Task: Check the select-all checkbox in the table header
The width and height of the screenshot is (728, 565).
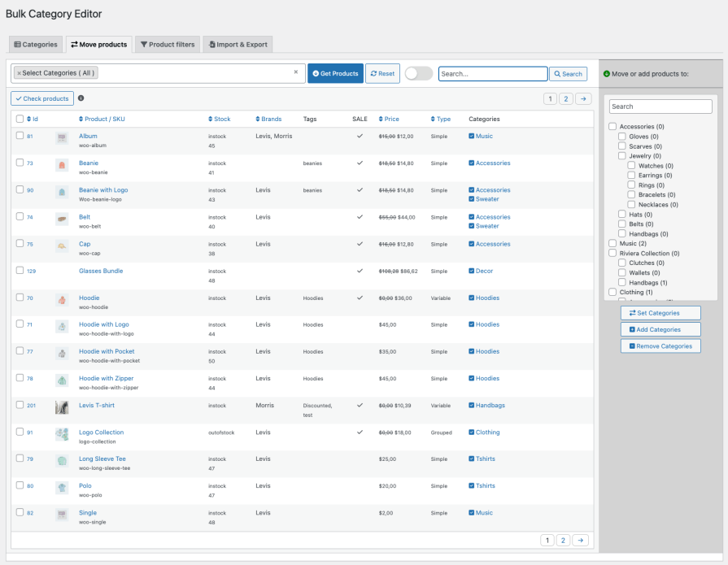Action: [20, 119]
